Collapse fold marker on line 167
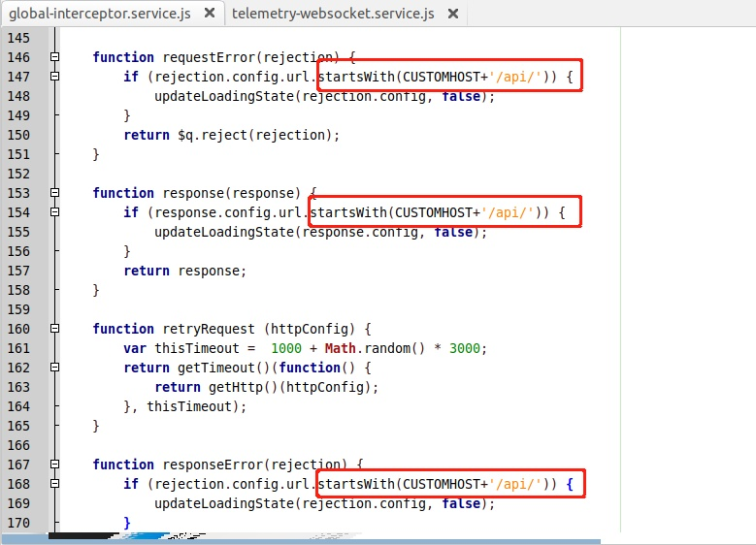Screen dimensions: 756x545 tap(55, 465)
